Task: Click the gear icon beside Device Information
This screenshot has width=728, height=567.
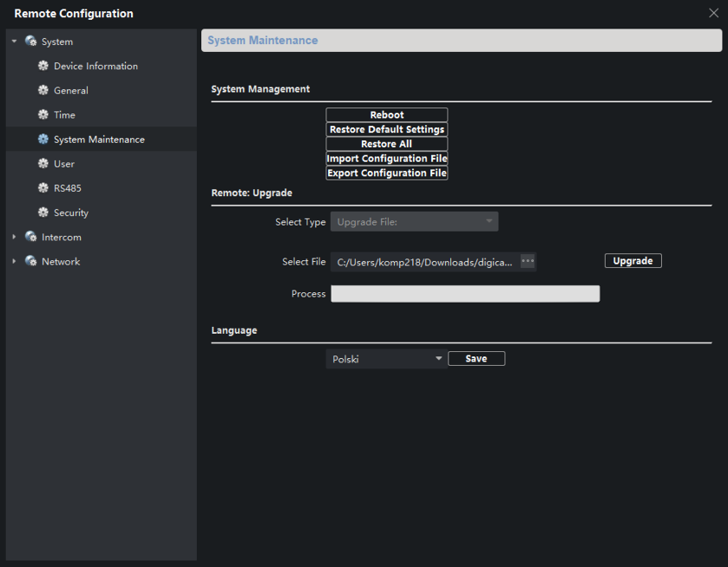Action: click(x=43, y=66)
